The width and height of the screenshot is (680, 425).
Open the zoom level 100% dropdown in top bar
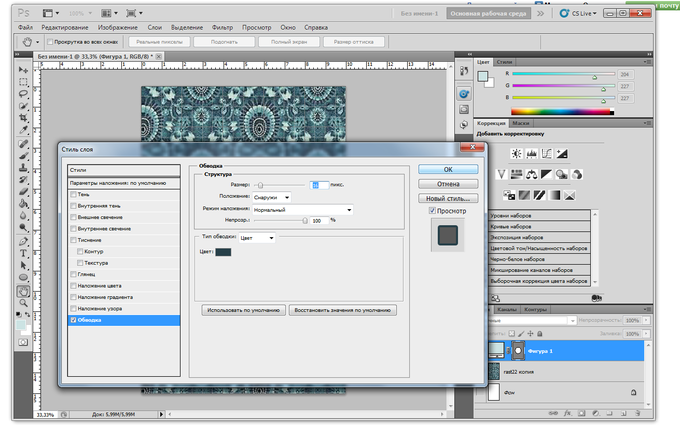80,13
